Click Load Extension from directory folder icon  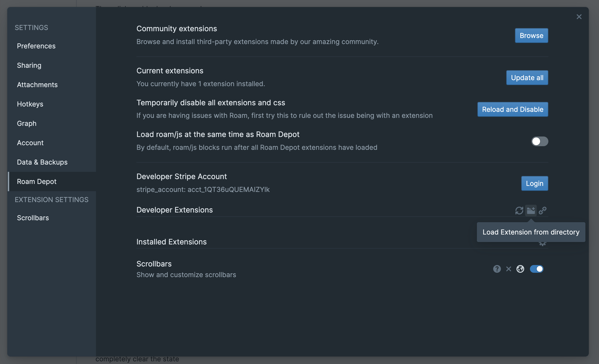(x=531, y=210)
